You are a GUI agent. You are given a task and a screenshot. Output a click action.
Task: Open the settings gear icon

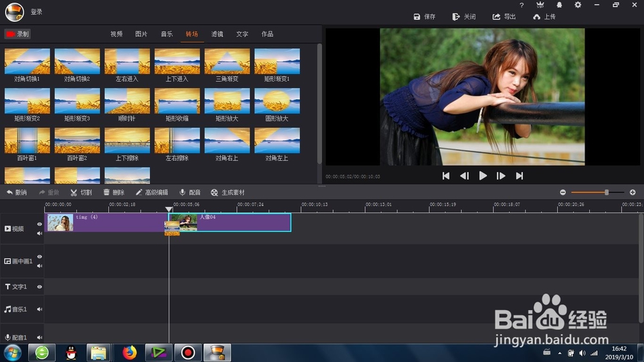click(578, 5)
